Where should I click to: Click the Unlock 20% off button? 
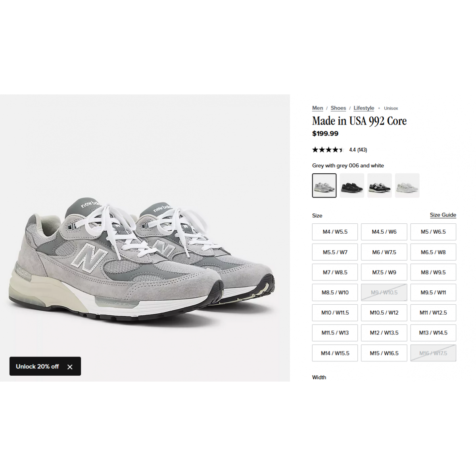tap(37, 367)
